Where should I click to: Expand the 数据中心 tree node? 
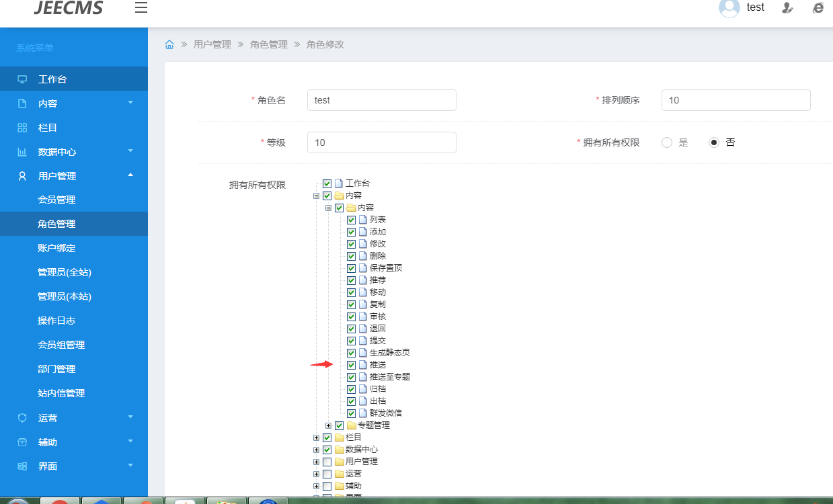pyautogui.click(x=316, y=450)
